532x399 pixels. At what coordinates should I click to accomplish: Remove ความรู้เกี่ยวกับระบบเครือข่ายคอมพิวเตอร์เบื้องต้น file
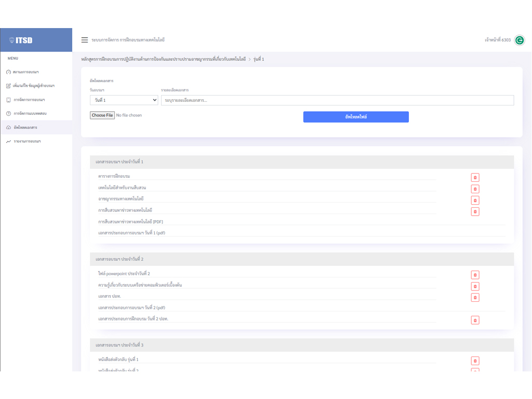point(475,286)
